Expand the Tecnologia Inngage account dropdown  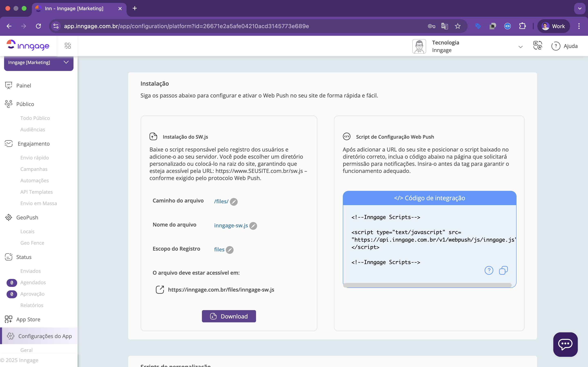[520, 47]
